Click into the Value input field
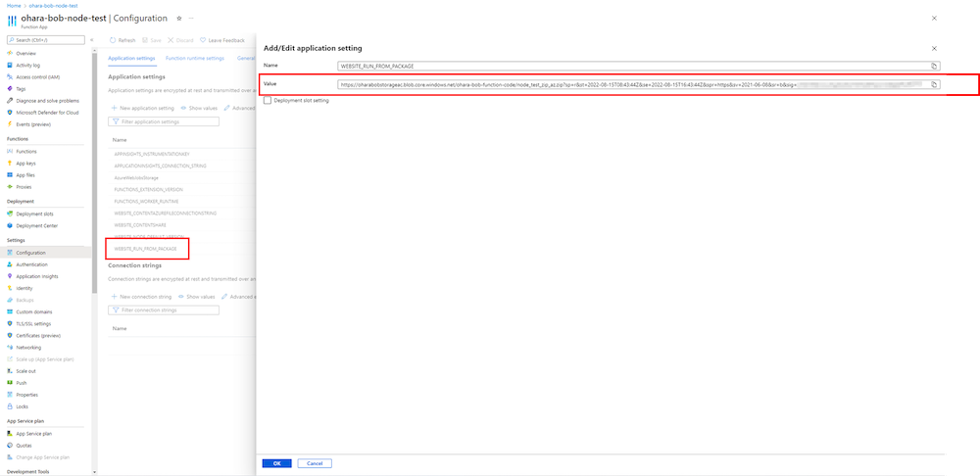Screen dimensions: 980x476 coord(632,84)
